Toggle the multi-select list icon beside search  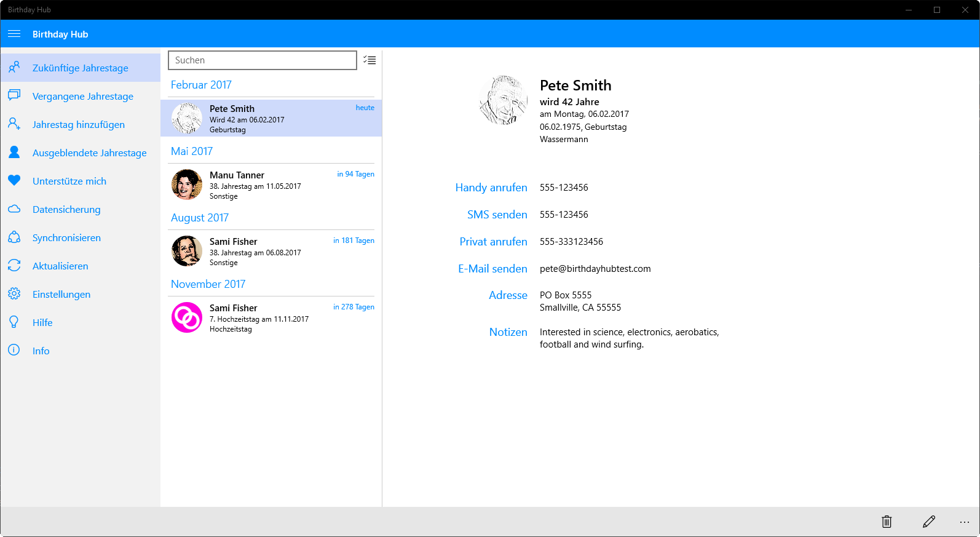[x=369, y=60]
